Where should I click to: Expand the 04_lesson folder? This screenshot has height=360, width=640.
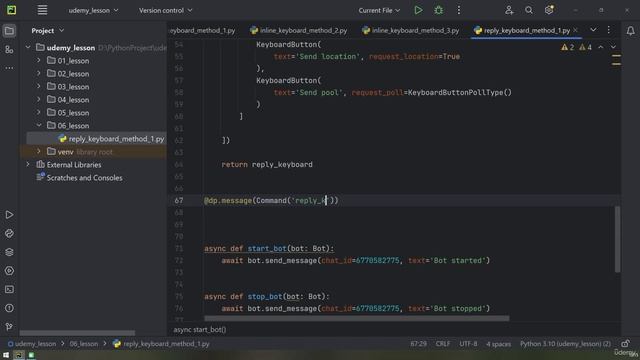[x=39, y=100]
